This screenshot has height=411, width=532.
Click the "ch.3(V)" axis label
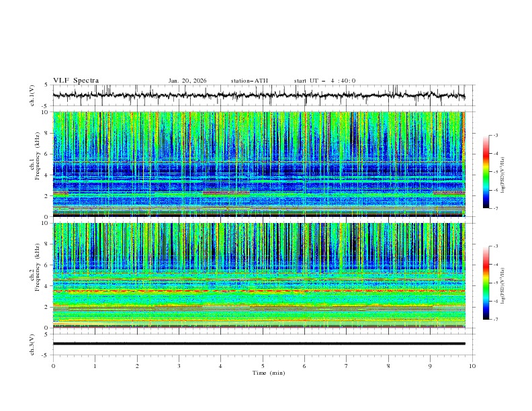[32, 345]
